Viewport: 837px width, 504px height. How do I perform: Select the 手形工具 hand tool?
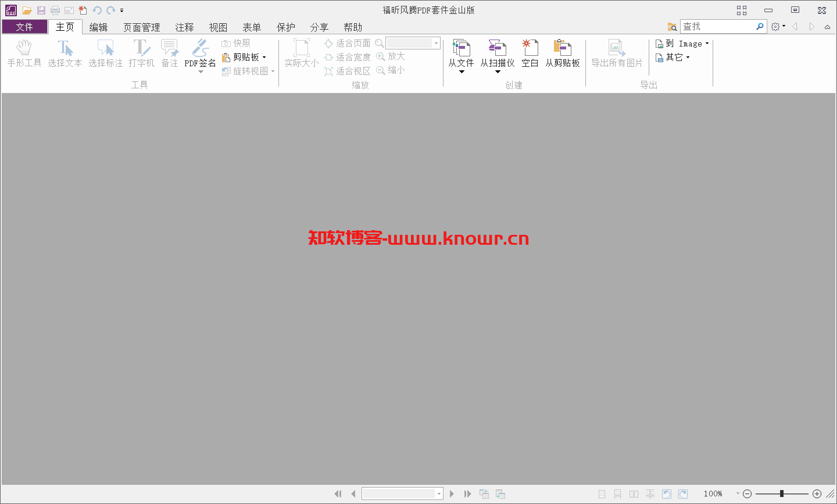click(24, 53)
